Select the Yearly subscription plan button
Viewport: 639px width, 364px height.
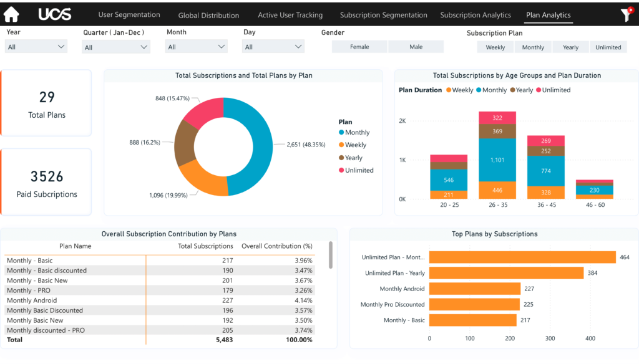(570, 47)
